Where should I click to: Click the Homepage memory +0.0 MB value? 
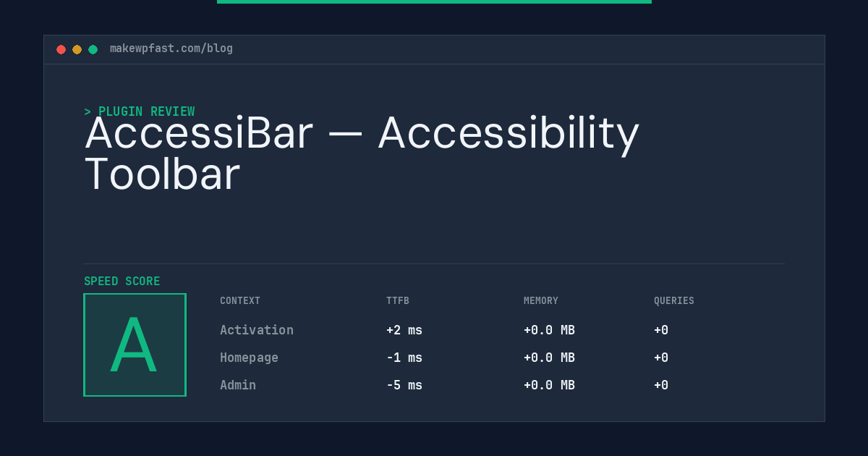coord(549,358)
